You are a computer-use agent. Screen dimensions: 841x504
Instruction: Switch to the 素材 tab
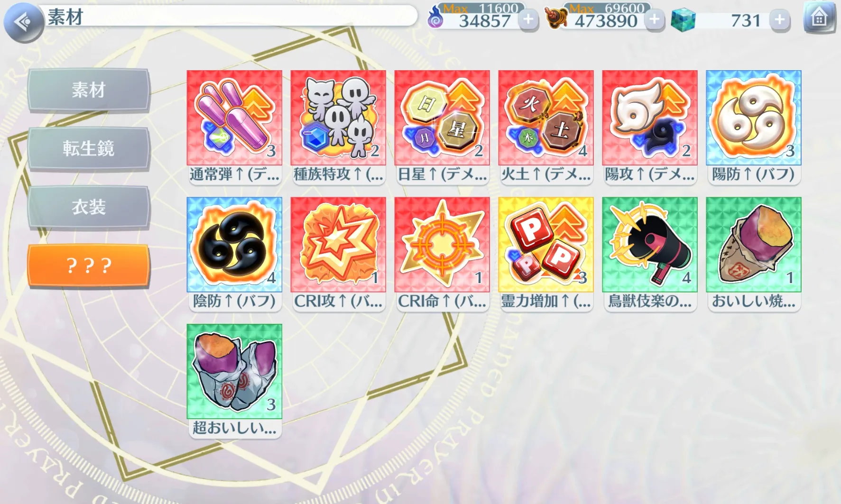tap(89, 90)
